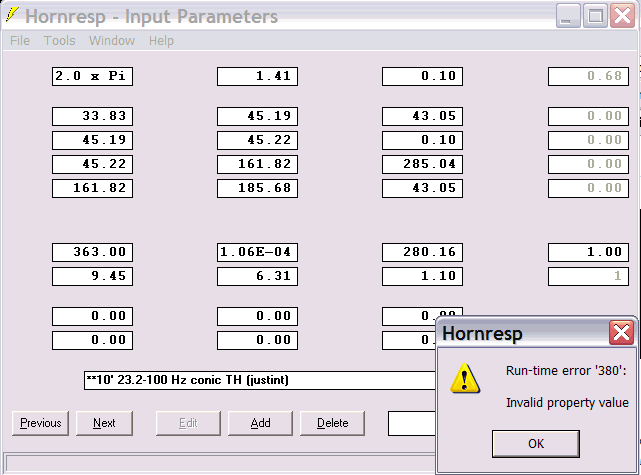Close the Hornresp error dialog
This screenshot has width=641, height=475.
621,332
